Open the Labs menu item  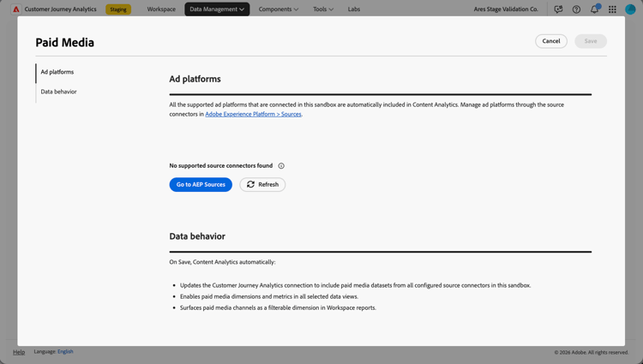(x=354, y=9)
